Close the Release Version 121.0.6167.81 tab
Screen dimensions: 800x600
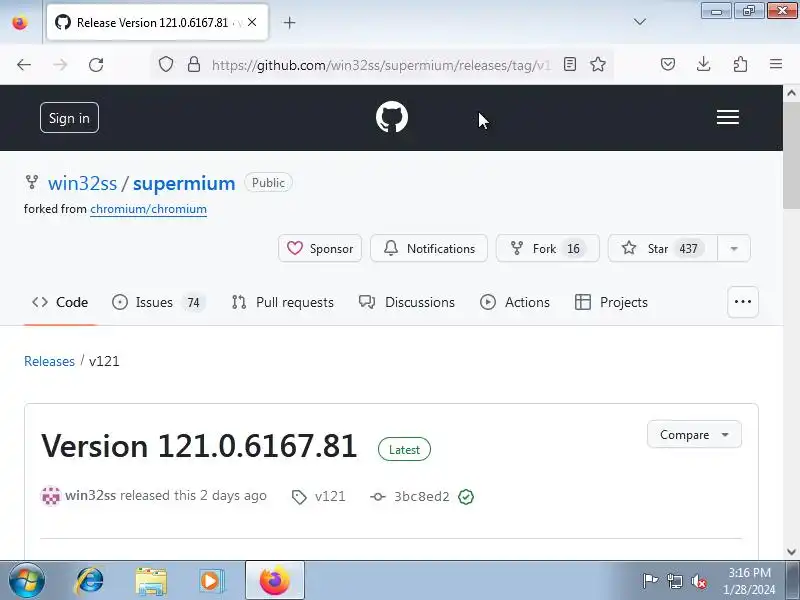[x=252, y=22]
